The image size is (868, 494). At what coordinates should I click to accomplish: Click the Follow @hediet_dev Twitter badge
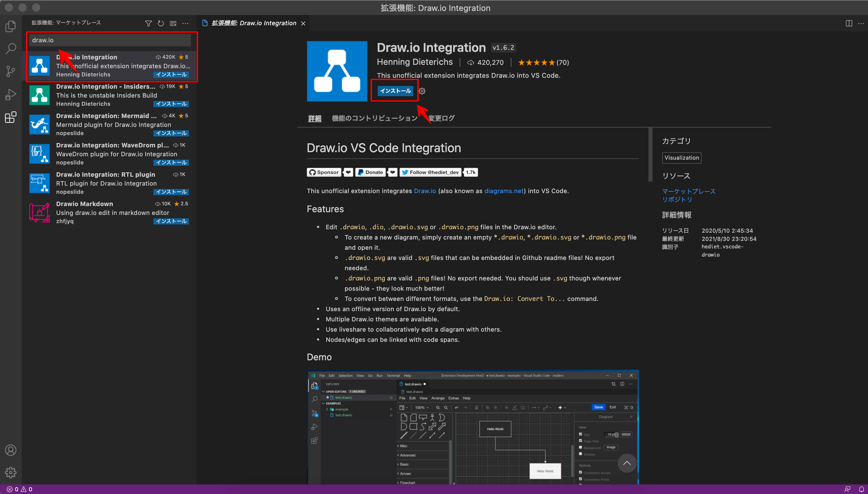pos(430,172)
